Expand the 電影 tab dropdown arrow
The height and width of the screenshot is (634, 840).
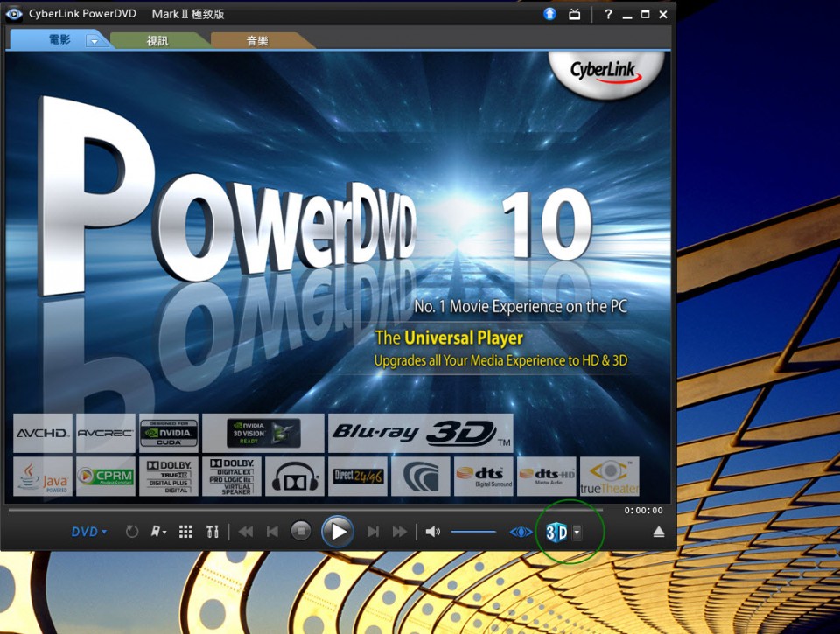point(94,41)
